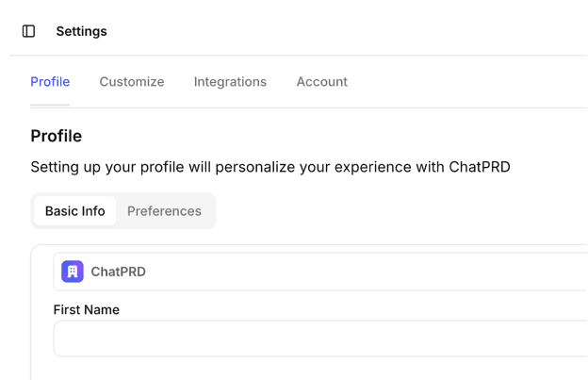
Task: Click the ChatPRD organization name text
Action: point(118,272)
